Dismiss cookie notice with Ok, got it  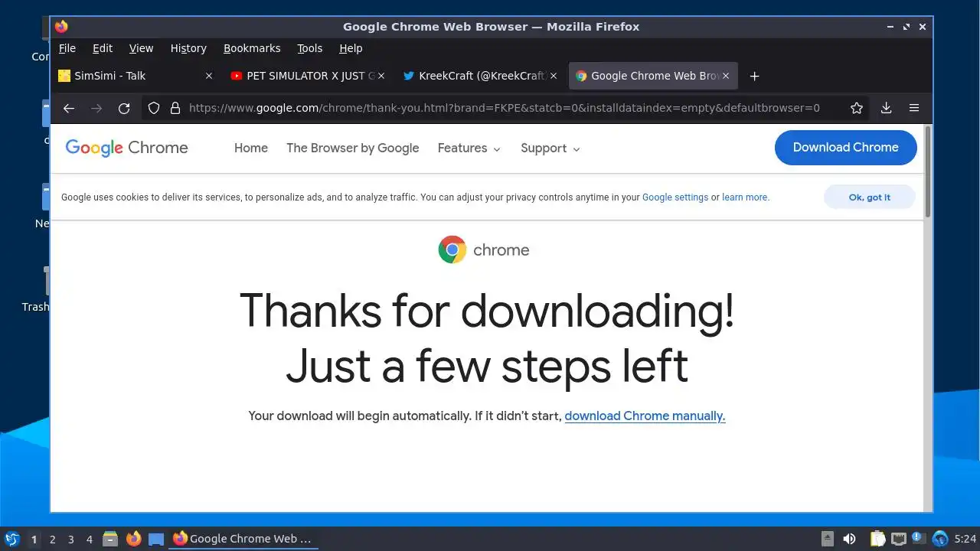click(869, 197)
